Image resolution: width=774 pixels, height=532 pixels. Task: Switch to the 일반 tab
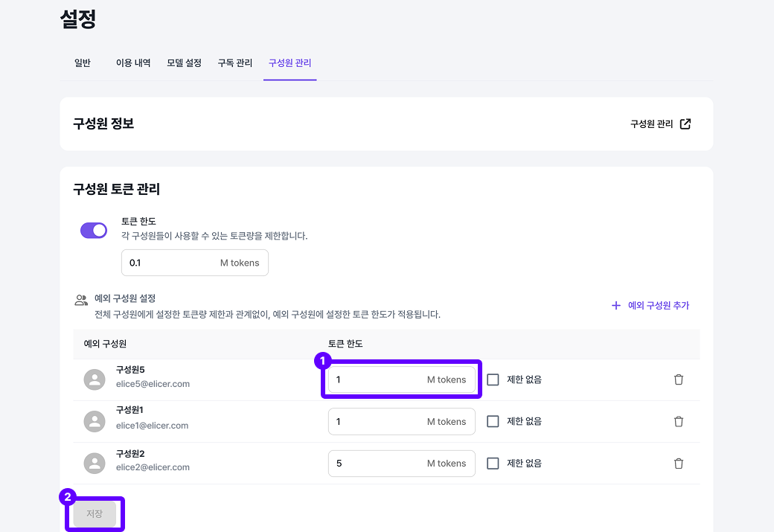pyautogui.click(x=83, y=63)
